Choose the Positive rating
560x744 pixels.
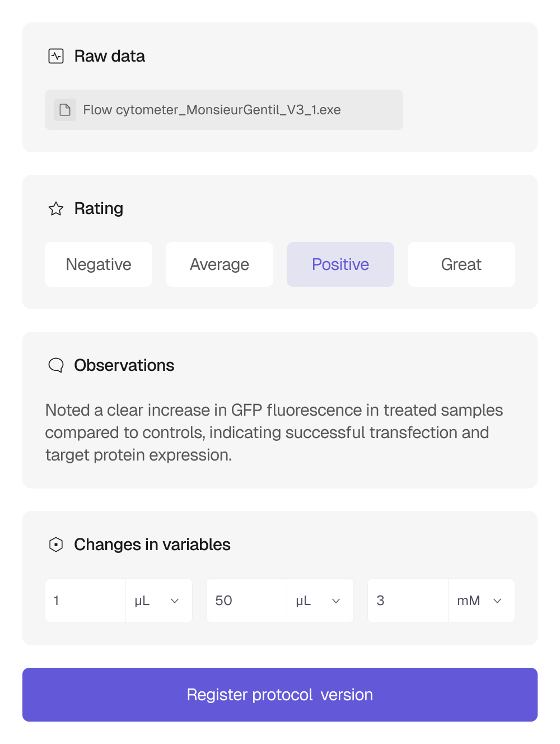340,264
